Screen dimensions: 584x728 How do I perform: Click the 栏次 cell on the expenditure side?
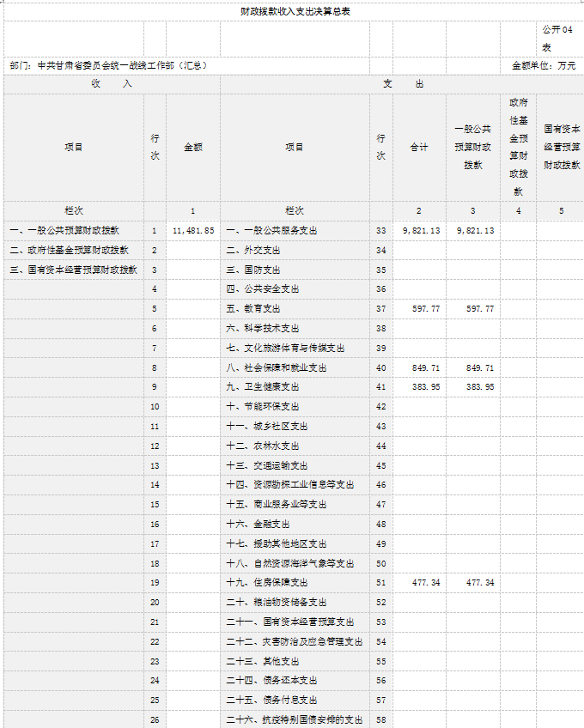coord(294,211)
